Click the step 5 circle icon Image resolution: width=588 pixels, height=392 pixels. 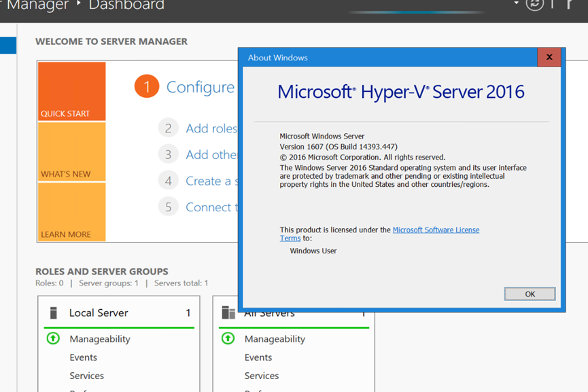(168, 207)
